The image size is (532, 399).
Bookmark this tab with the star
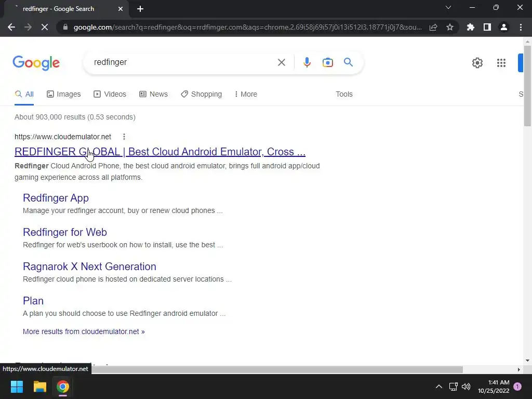450,27
